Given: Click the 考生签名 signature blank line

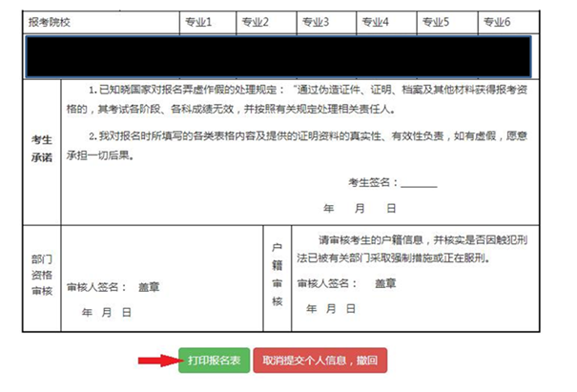Looking at the screenshot, I should coord(418,182).
